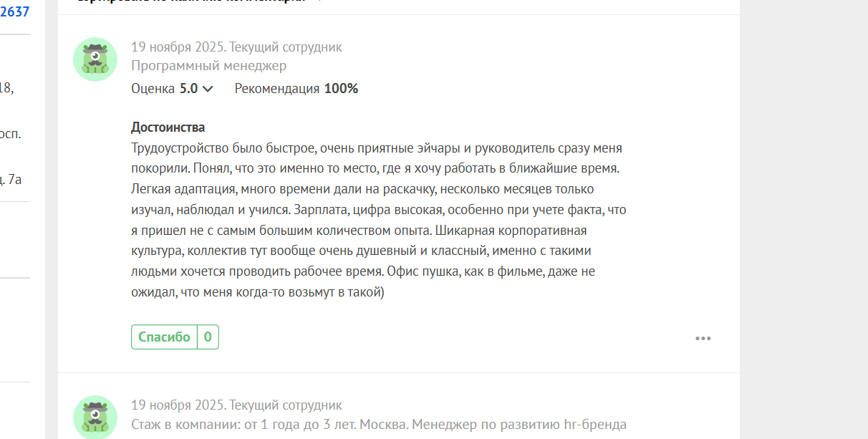Click the date of the hr-бренда review
Viewport: 868px width, 439px height.
177,405
